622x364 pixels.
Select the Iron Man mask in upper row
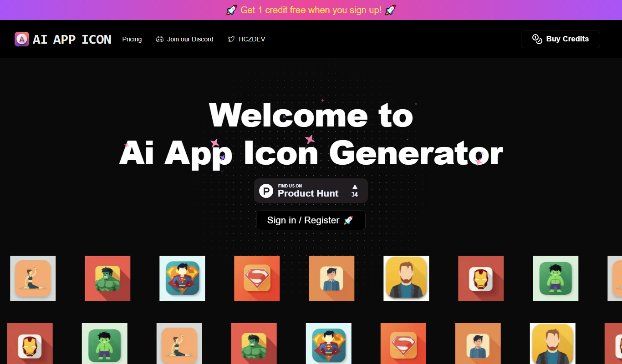pyautogui.click(x=481, y=278)
